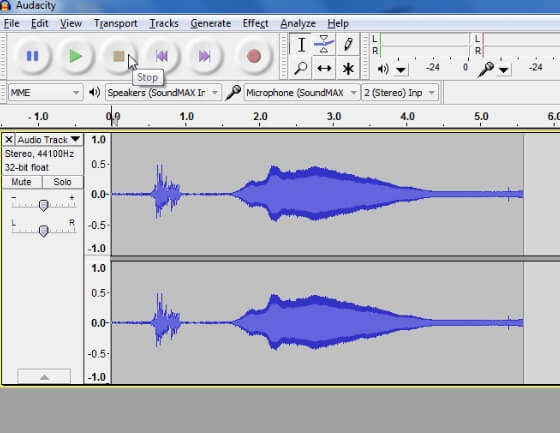
Task: Click the 2.0 mark on the timeline ruler
Action: (260, 116)
